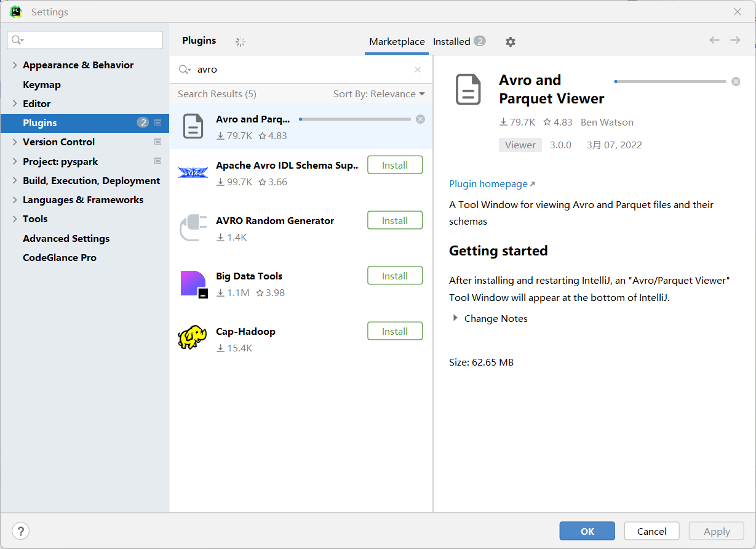Click project-level icon beside Plugins row
This screenshot has height=549, width=756.
[x=157, y=122]
